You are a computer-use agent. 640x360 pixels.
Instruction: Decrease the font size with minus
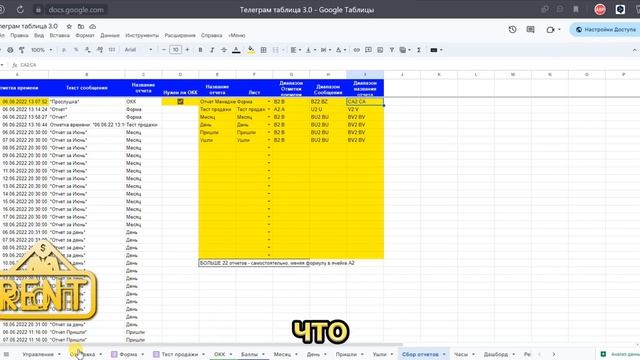coord(164,50)
